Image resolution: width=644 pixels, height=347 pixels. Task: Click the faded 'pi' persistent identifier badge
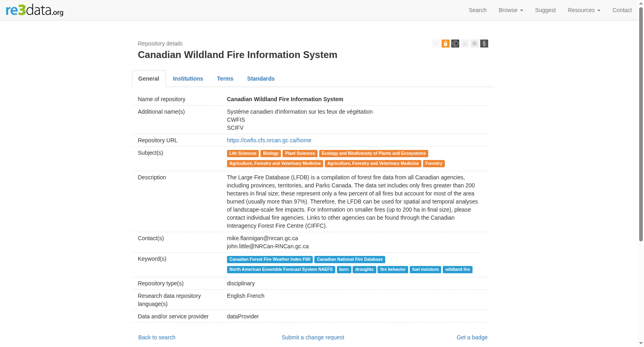coord(465,44)
